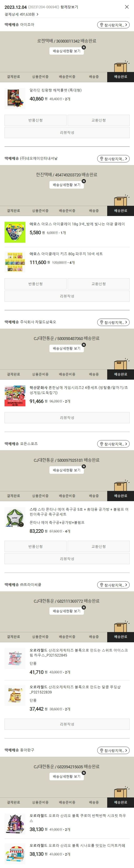Click the location pin icon for 동아완구

(101, 750)
